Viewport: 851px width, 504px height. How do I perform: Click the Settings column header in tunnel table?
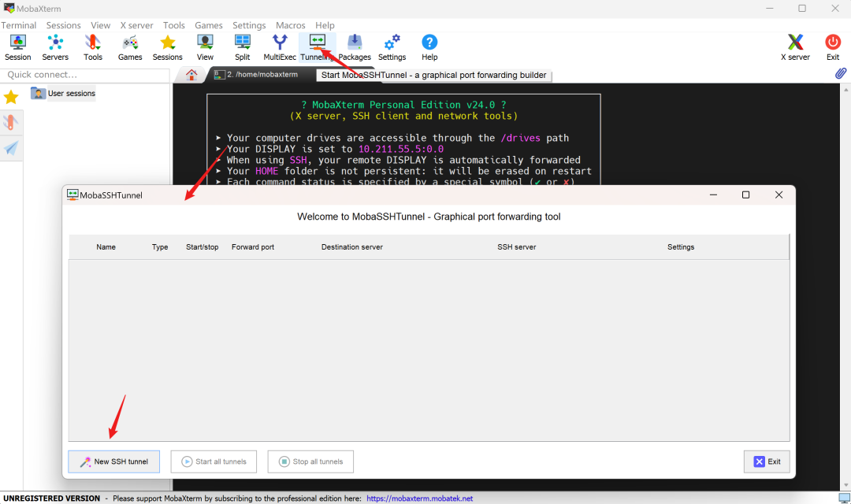tap(681, 246)
